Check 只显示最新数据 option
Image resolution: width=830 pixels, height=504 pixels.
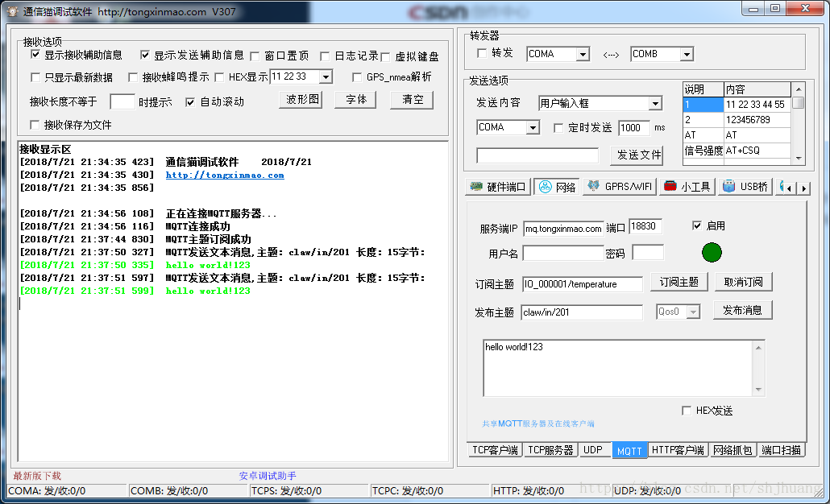click(x=35, y=77)
